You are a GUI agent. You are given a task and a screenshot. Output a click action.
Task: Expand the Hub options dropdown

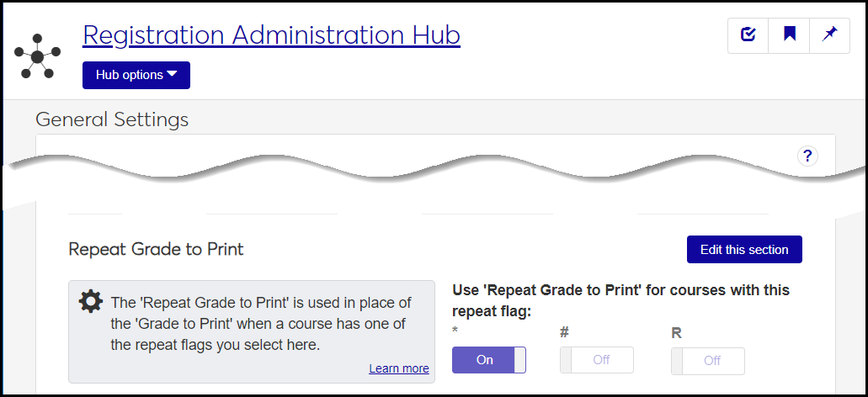[x=136, y=75]
